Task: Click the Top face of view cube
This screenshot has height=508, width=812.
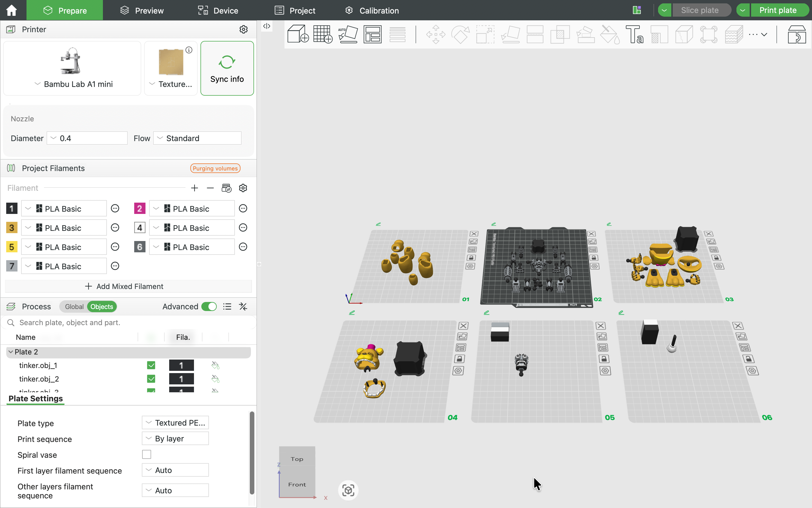Action: [297, 459]
